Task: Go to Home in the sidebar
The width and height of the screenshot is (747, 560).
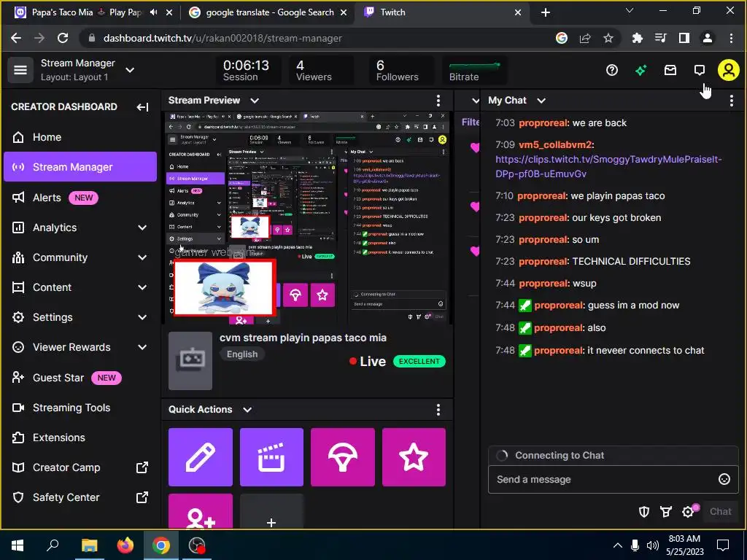Action: pos(80,137)
